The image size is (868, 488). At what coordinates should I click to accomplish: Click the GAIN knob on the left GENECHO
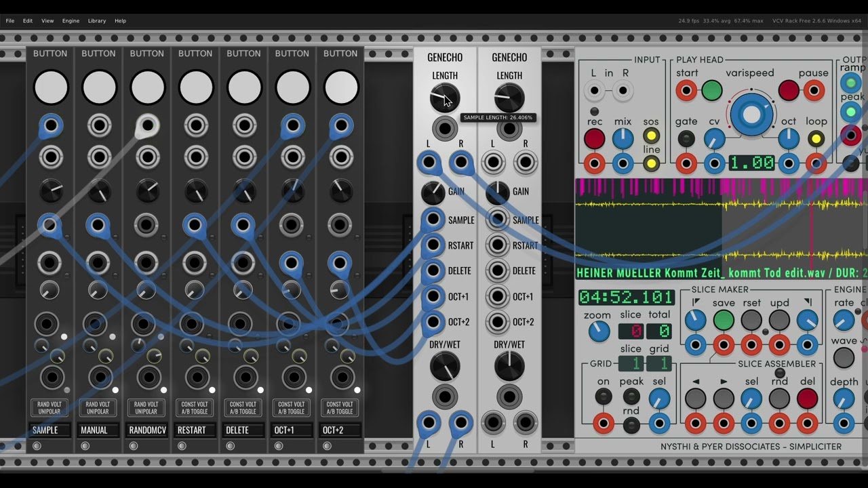(433, 192)
